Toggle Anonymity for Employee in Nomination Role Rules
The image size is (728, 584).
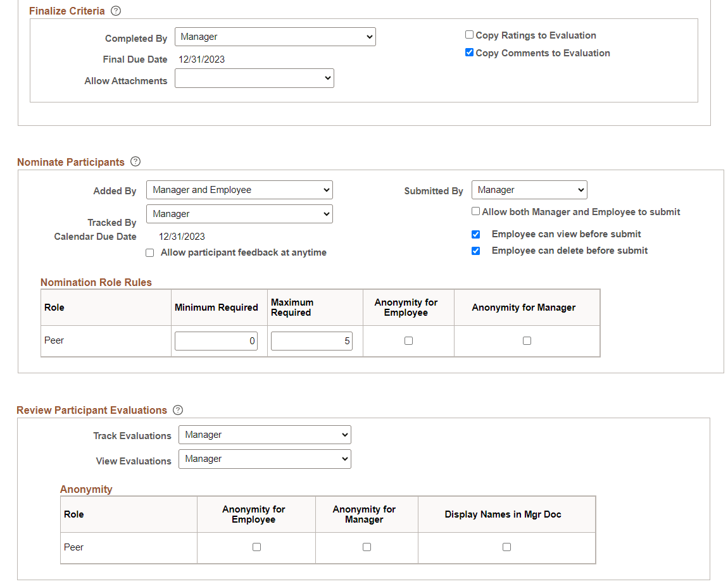coord(408,340)
